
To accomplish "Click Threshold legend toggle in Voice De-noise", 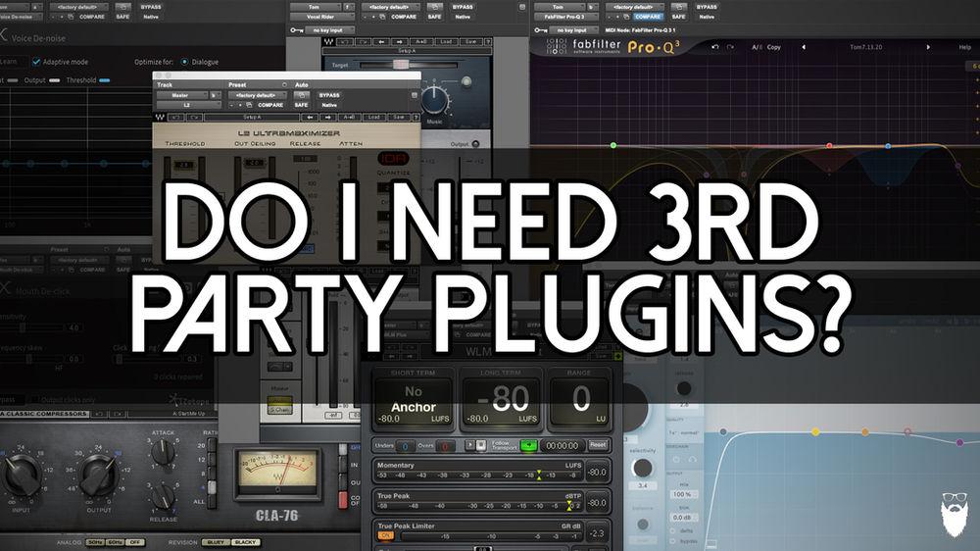I will pyautogui.click(x=105, y=80).
